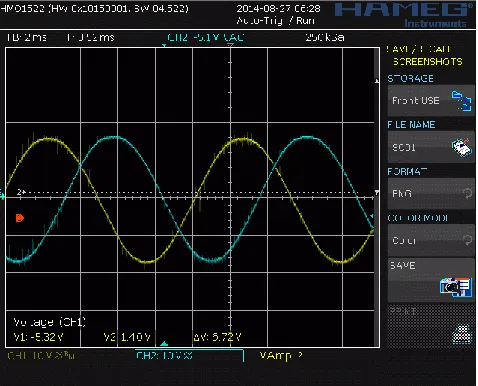Viewport: 478px width, 386px height.
Task: Click the trigger time offset readout next to TB
Action: click(x=90, y=37)
